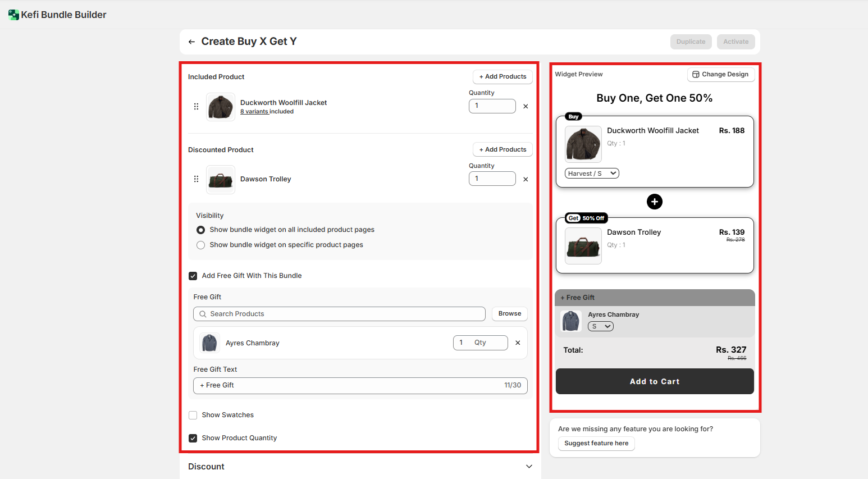
Task: Click Change Design button
Action: [720, 74]
